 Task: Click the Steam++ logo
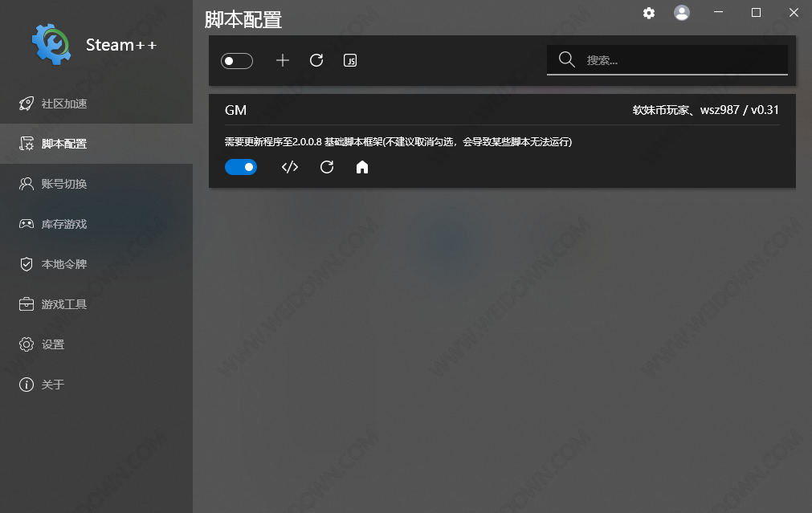click(x=51, y=44)
